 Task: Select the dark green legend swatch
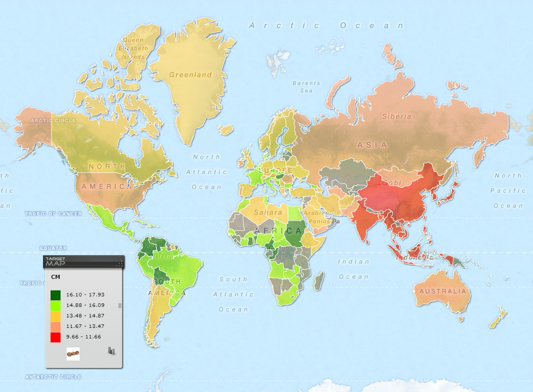[56, 295]
